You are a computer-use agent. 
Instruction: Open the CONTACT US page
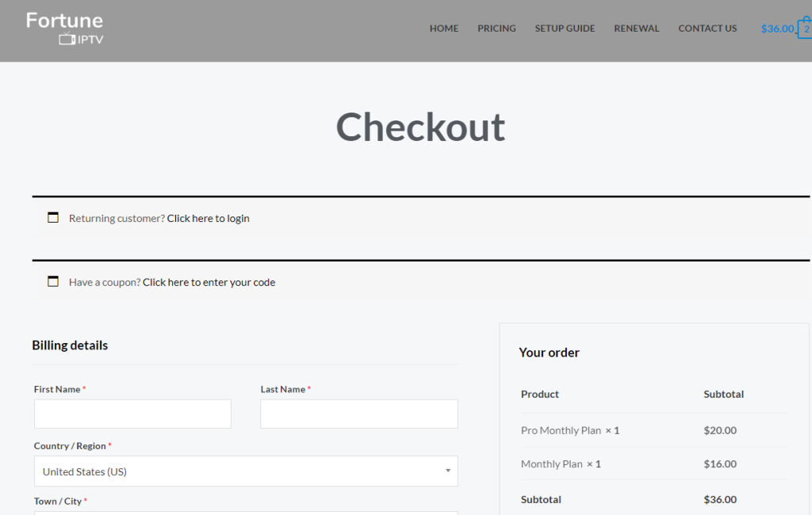click(x=707, y=29)
